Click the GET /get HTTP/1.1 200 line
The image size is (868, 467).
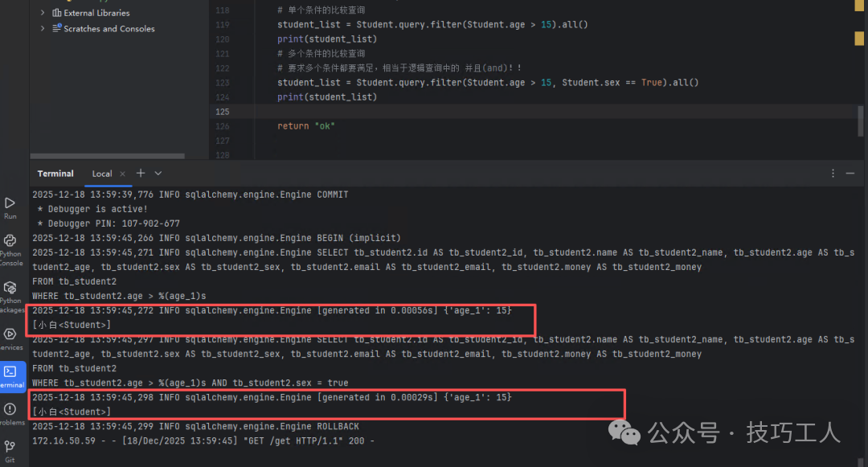[203, 441]
